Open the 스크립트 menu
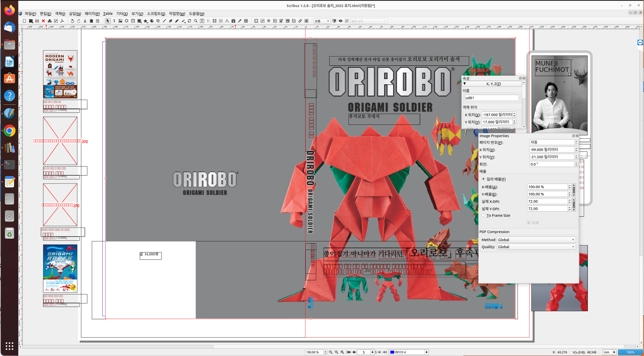Image resolution: width=644 pixels, height=356 pixels. (156, 14)
